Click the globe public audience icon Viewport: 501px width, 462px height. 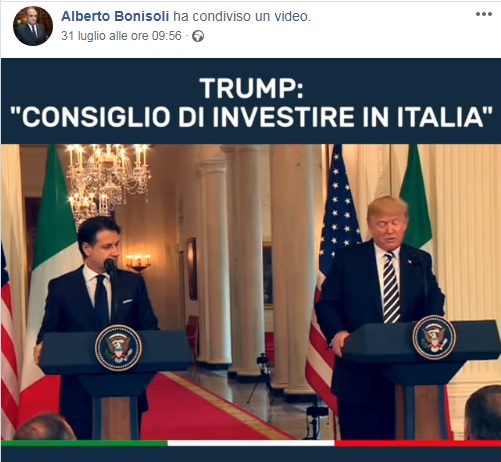[x=198, y=36]
